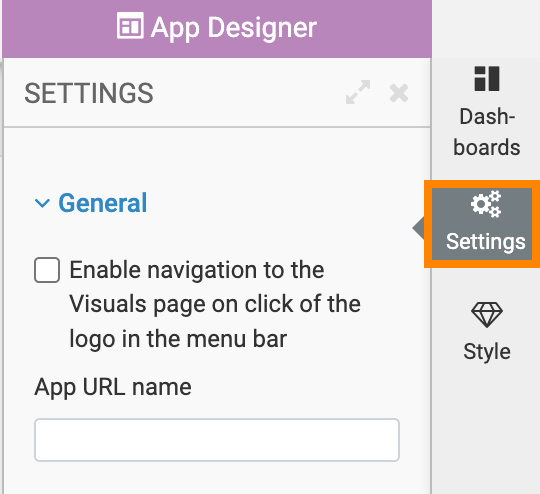Enable navigation to Visuals page checkbox

[47, 270]
